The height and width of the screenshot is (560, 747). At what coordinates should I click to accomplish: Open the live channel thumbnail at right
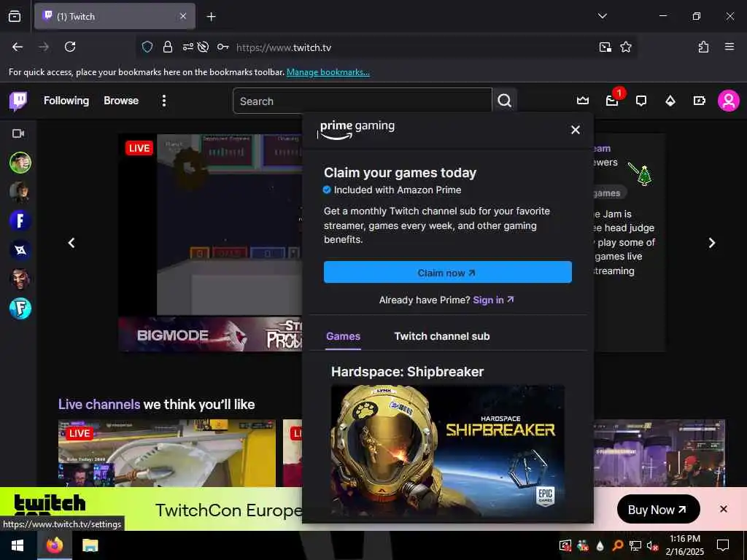(x=659, y=454)
